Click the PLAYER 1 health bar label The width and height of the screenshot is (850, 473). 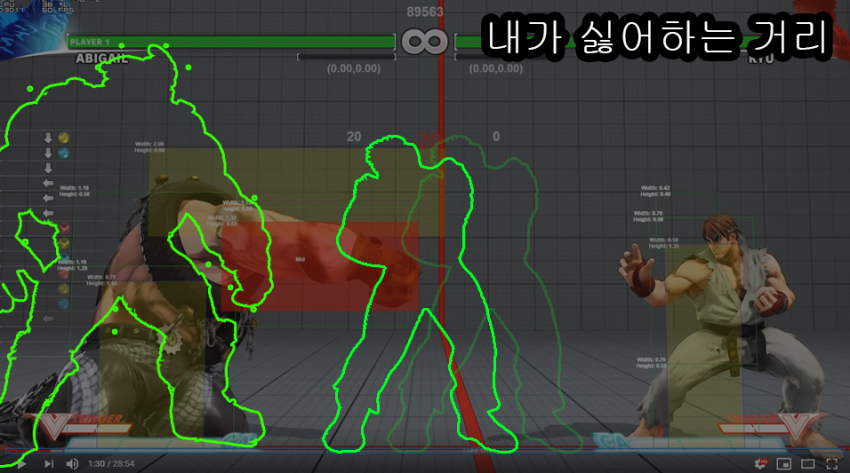click(x=89, y=42)
